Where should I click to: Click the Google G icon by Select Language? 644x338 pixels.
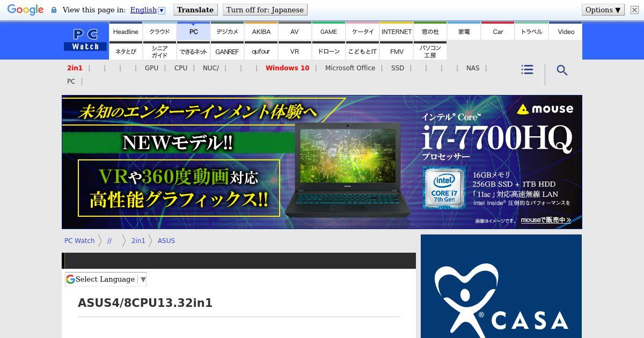(x=70, y=279)
